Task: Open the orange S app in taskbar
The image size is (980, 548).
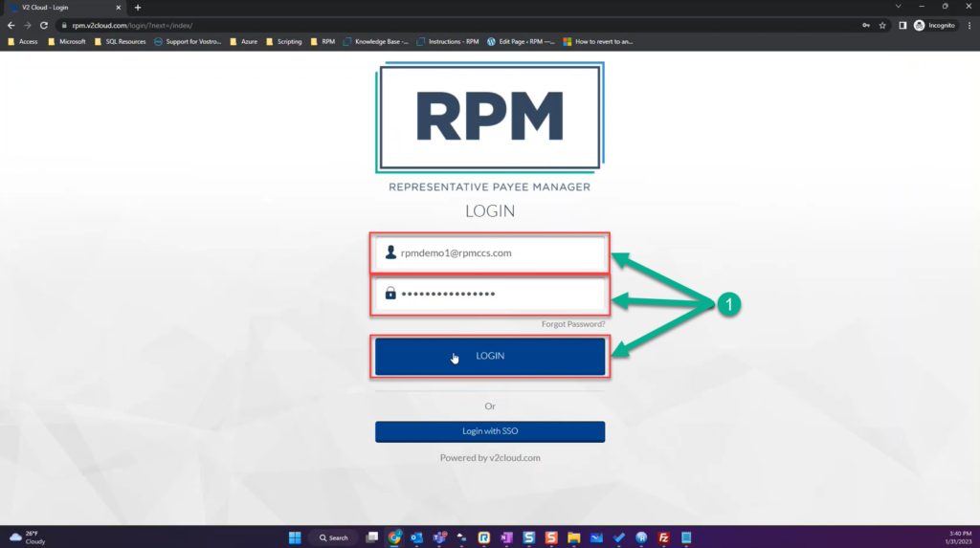Action: tap(551, 537)
